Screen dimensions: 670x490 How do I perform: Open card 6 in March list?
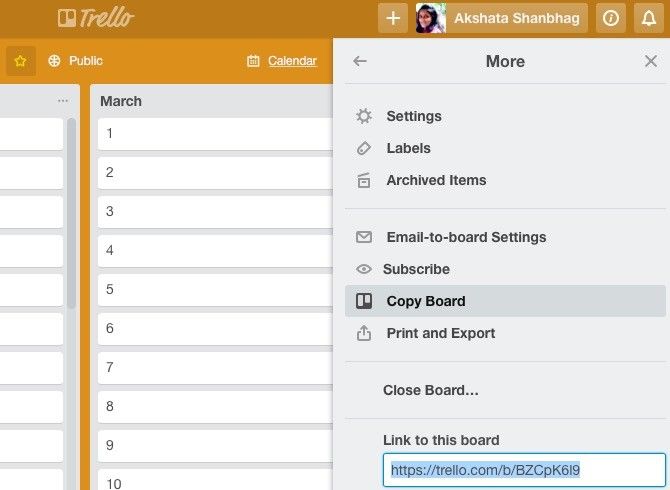pyautogui.click(x=215, y=329)
